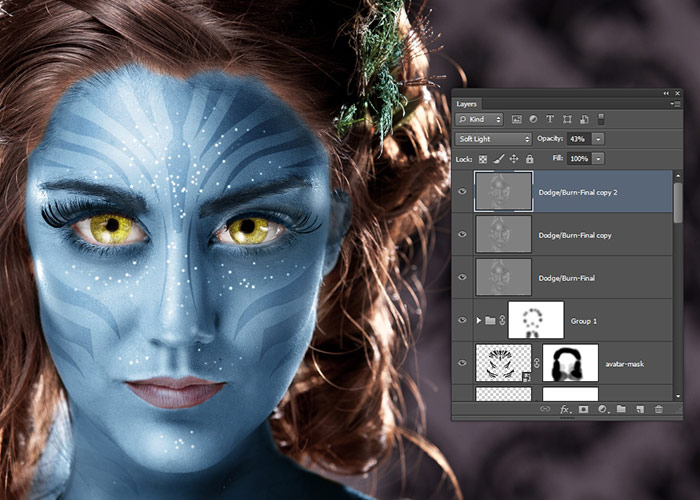Open the Fill slider dropdown arrow

click(x=598, y=158)
